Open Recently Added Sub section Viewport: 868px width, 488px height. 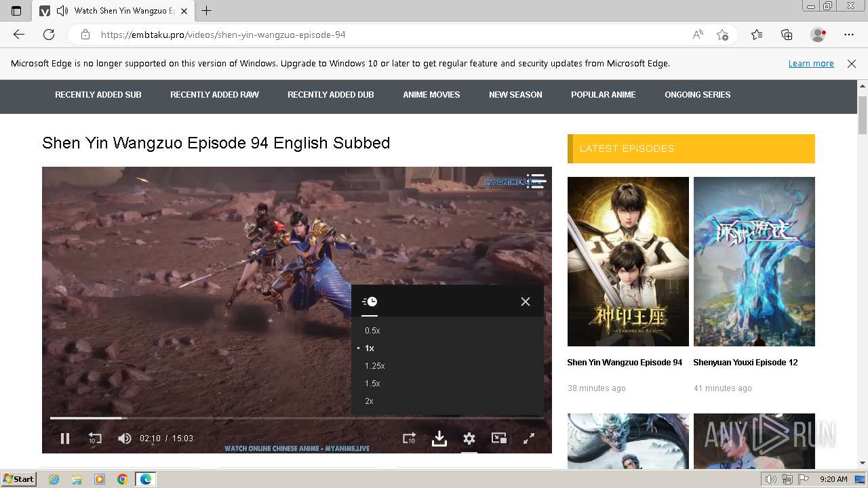(98, 95)
